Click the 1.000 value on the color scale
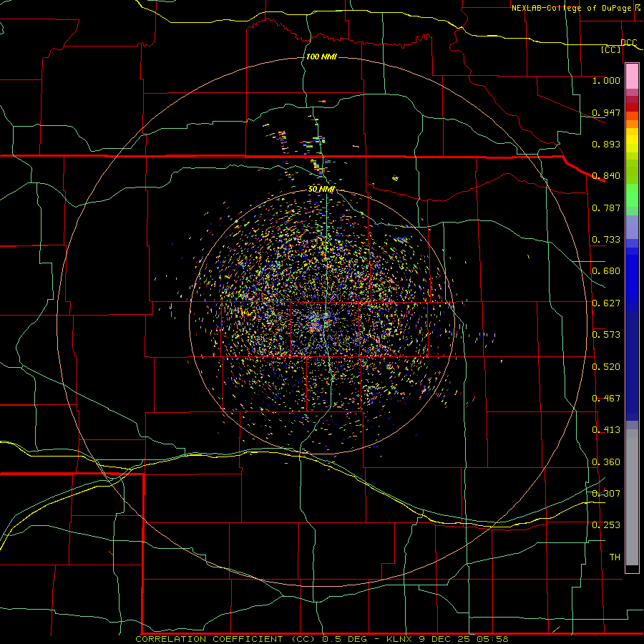 pyautogui.click(x=606, y=80)
